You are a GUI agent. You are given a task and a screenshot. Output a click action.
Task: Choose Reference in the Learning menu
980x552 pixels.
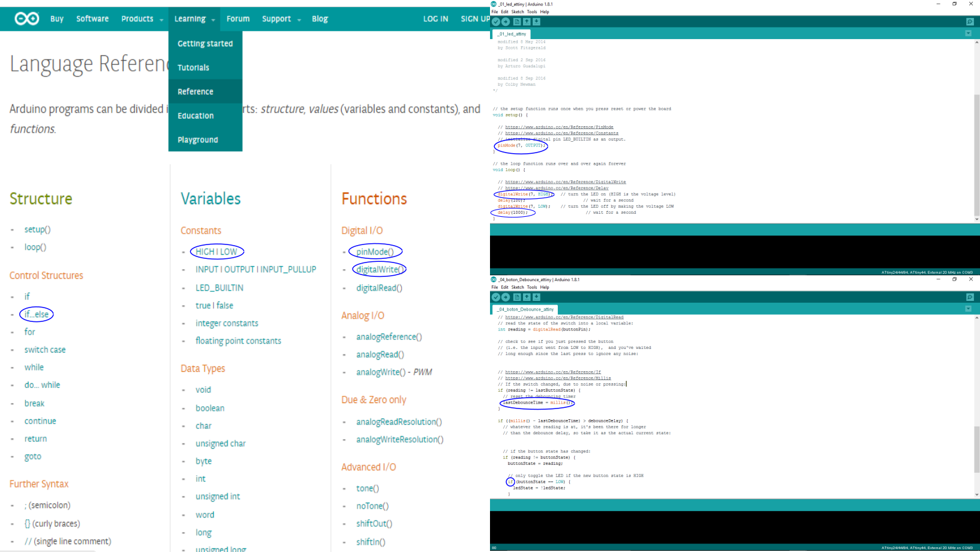[x=205, y=92]
